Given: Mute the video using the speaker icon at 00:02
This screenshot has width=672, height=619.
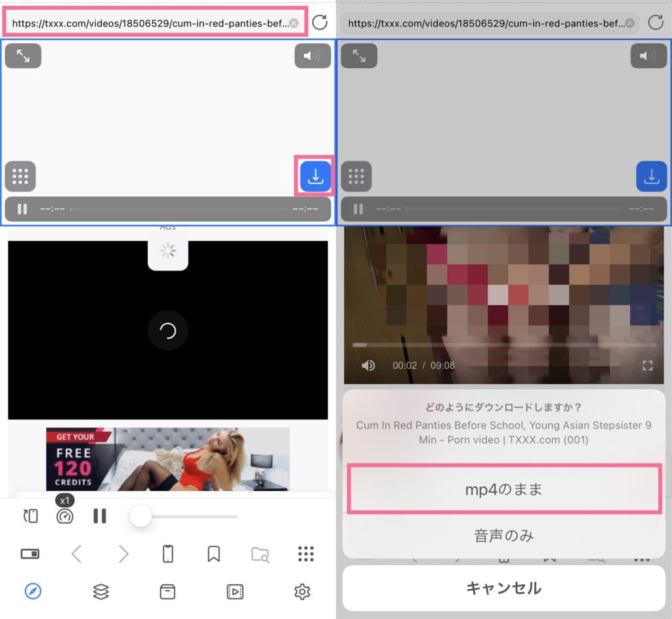Looking at the screenshot, I should [x=368, y=366].
